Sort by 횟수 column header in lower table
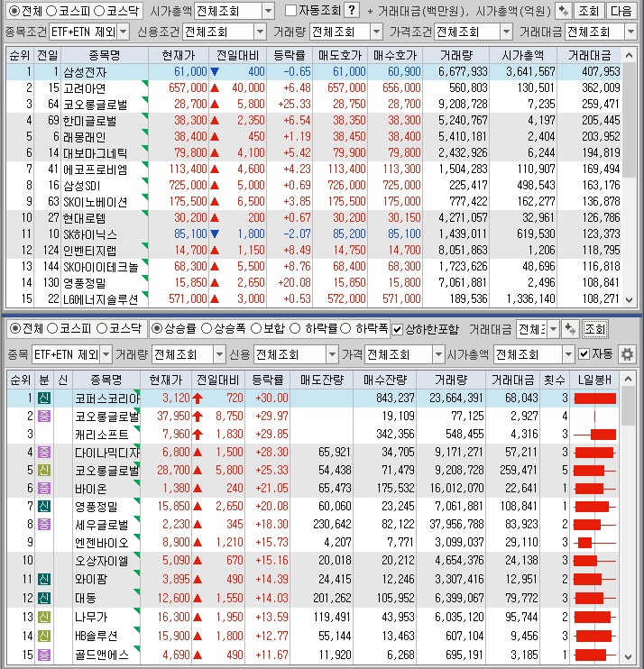This screenshot has width=644, height=669. coord(554,380)
